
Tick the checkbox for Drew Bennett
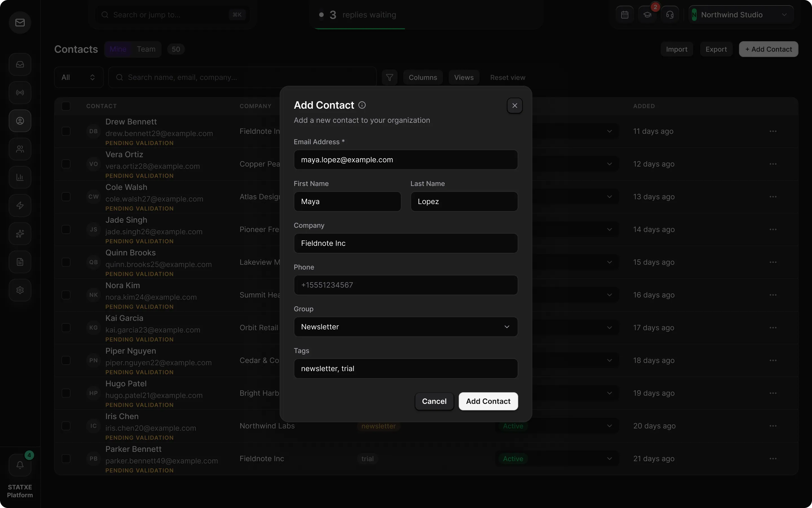(66, 131)
